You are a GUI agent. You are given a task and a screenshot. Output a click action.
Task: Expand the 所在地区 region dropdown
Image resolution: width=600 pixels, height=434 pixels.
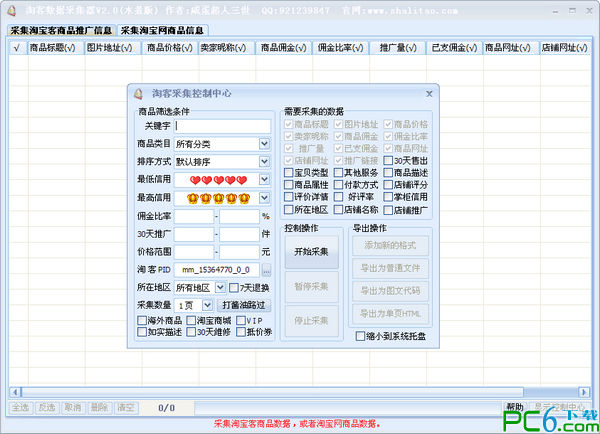tap(220, 287)
